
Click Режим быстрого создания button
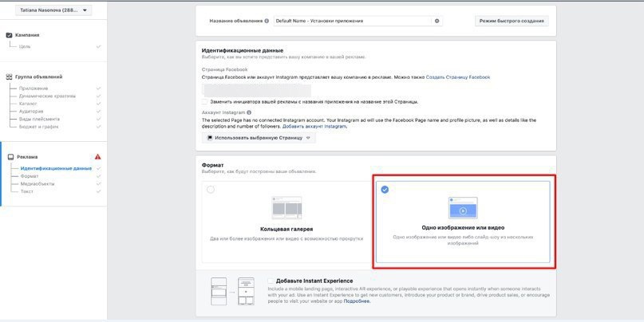512,21
